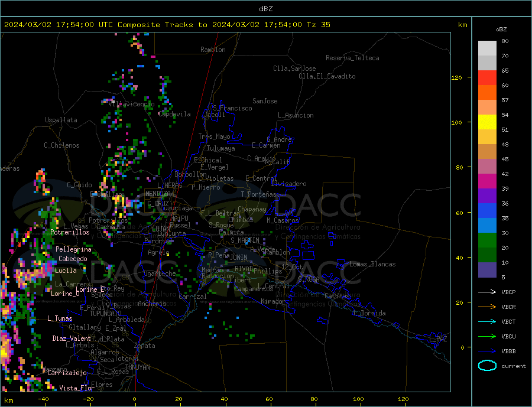Select the slate purple 5-10 dBZ swatch
The image size is (532, 407).
click(x=487, y=269)
